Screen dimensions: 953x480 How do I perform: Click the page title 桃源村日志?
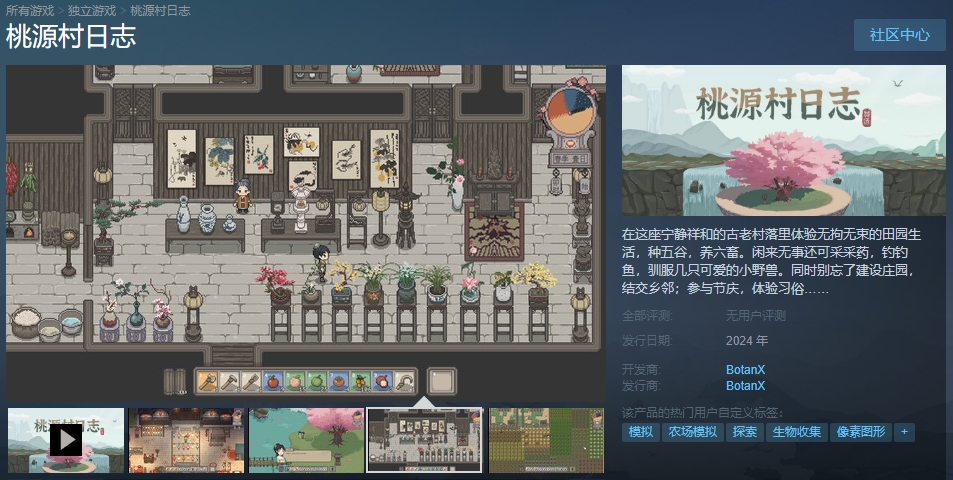71,36
